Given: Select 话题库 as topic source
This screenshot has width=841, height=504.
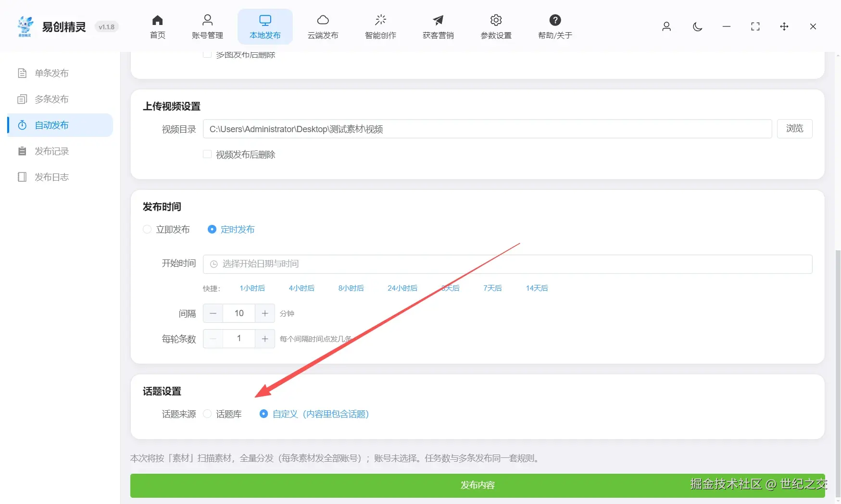Looking at the screenshot, I should tap(207, 414).
